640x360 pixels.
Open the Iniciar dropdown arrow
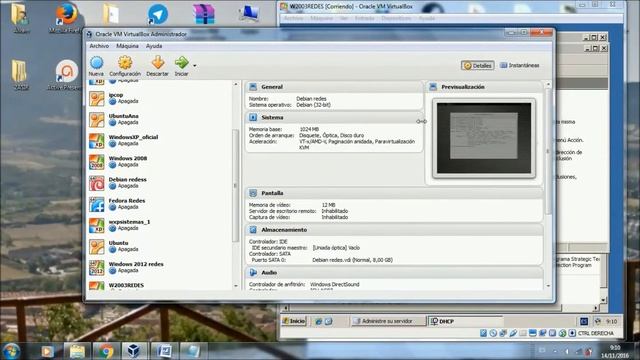[195, 66]
